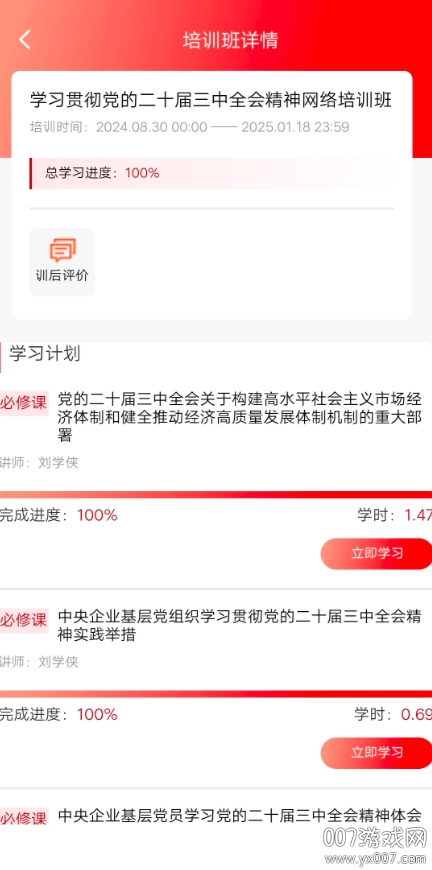Image resolution: width=432 pixels, height=870 pixels.
Task: Open course 中央企业基层党组织学习贯彻 title
Action: pos(240,625)
